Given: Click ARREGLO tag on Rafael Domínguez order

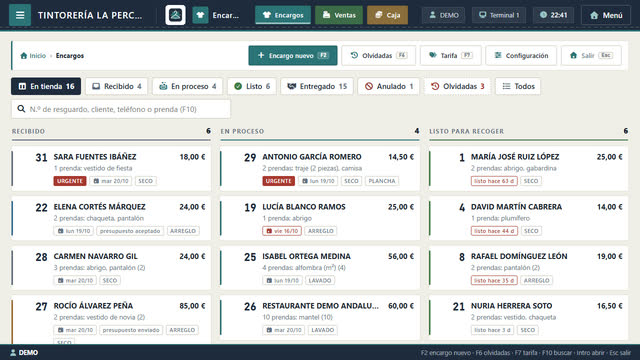Looking at the screenshot, I should click(536, 280).
